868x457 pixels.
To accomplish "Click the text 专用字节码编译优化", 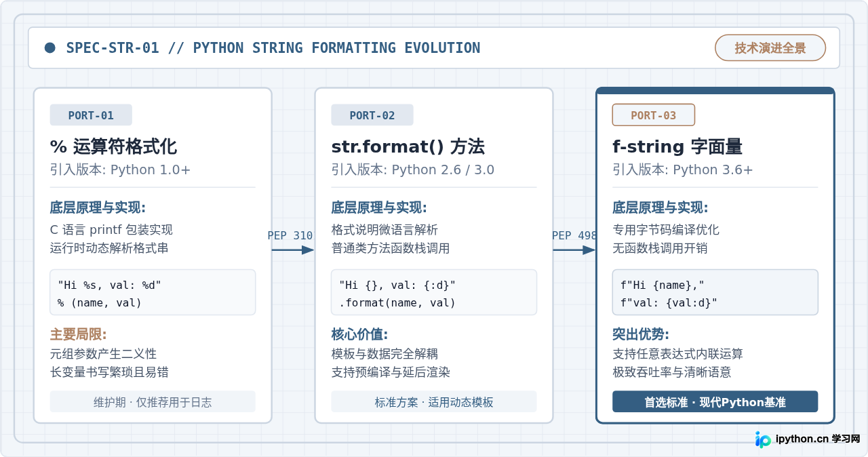I will [x=666, y=230].
